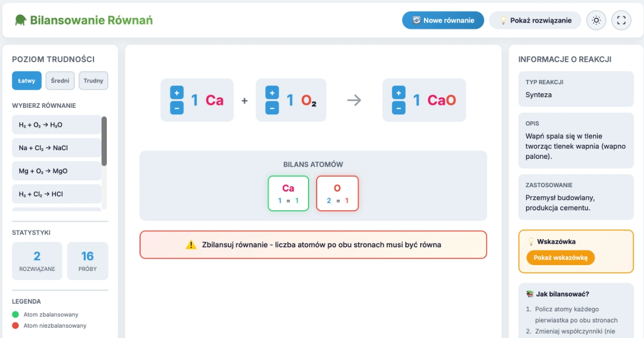Decrease the CaO coefficient with minus
Screen dimensions: 644x338
tap(399, 107)
